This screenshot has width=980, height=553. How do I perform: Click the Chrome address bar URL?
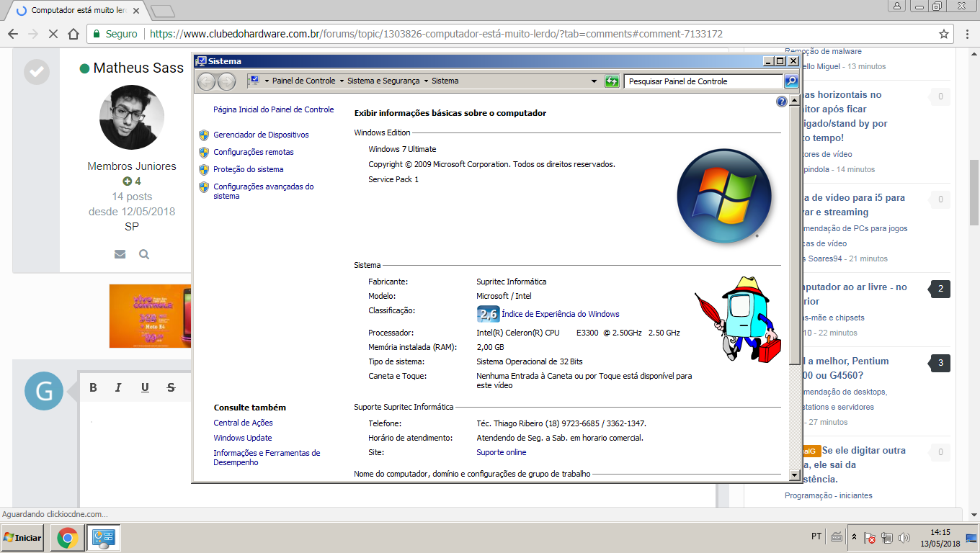tap(436, 34)
